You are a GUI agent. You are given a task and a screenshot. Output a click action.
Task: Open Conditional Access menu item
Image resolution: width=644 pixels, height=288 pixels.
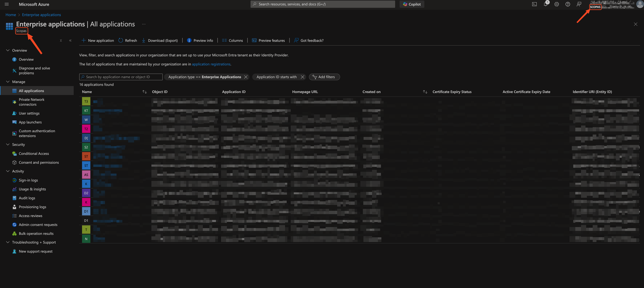click(x=34, y=154)
